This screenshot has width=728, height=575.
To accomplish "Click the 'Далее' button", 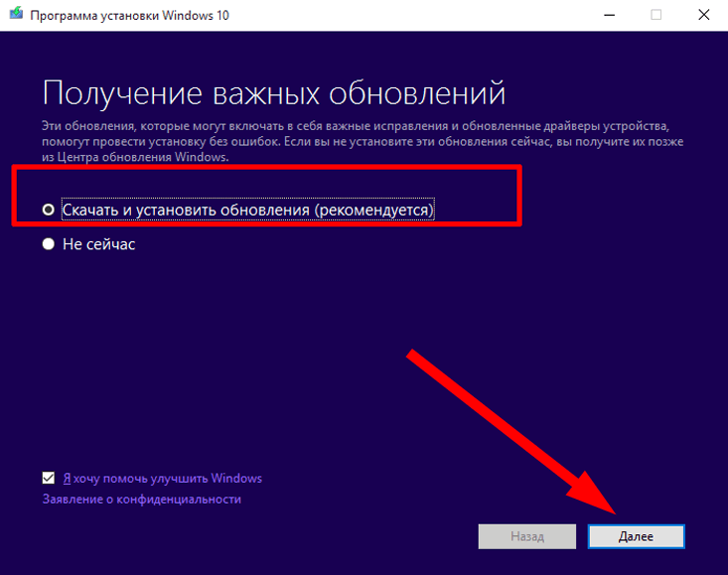I will coord(636,537).
